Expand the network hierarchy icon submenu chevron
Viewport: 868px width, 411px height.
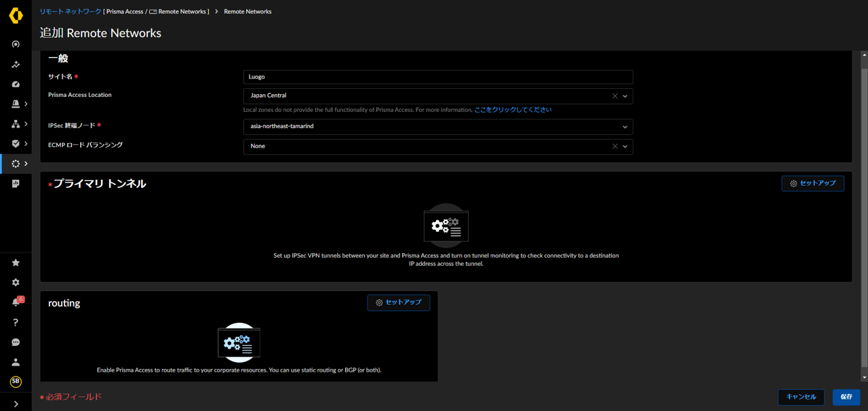click(26, 124)
